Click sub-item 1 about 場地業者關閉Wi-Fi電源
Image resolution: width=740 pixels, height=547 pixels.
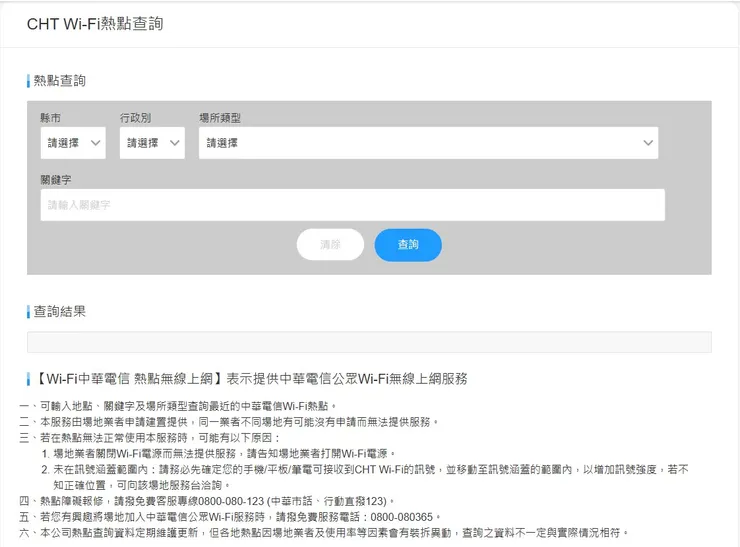pyautogui.click(x=219, y=454)
